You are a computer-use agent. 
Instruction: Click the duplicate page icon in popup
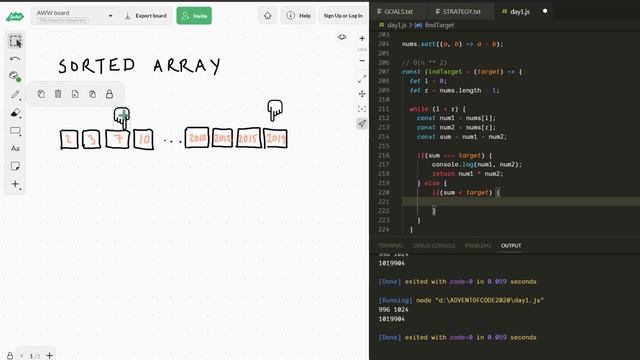pyautogui.click(x=75, y=94)
